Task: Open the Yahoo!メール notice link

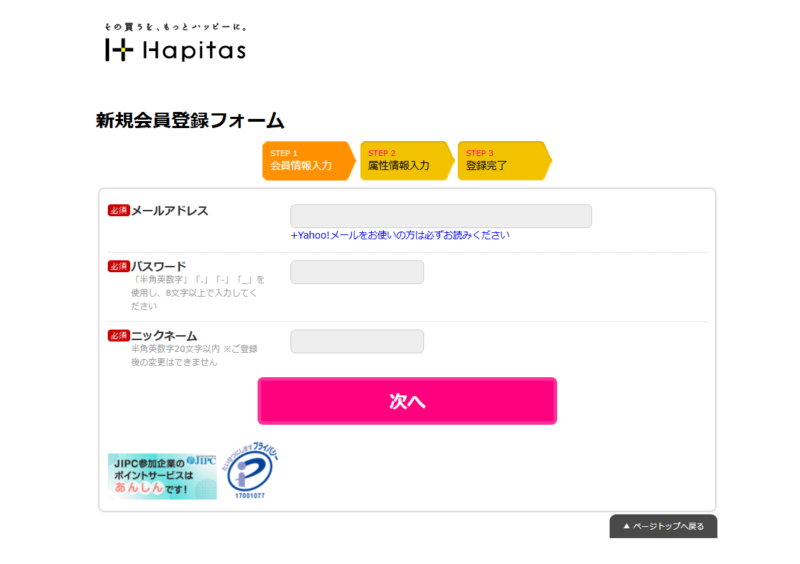Action: [x=400, y=236]
